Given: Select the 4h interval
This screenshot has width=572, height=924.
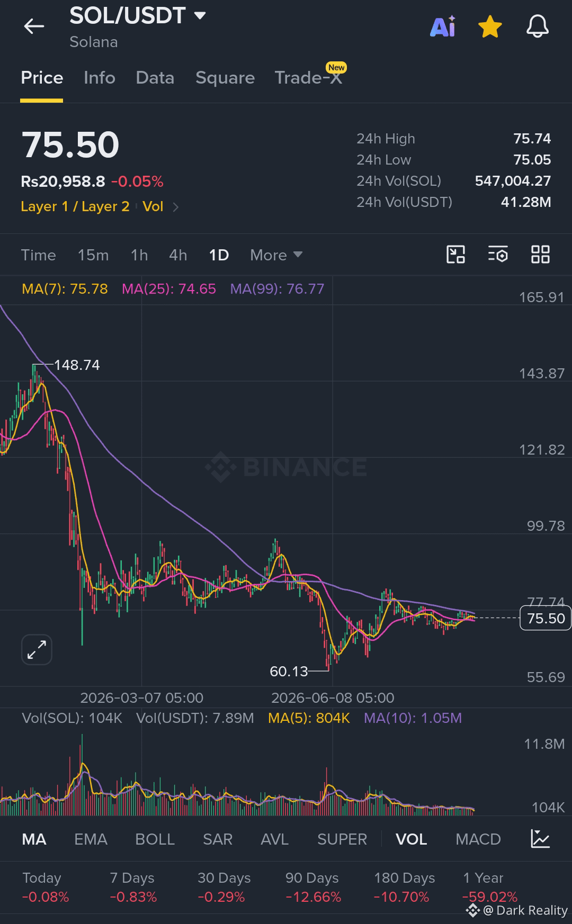Looking at the screenshot, I should coord(178,255).
